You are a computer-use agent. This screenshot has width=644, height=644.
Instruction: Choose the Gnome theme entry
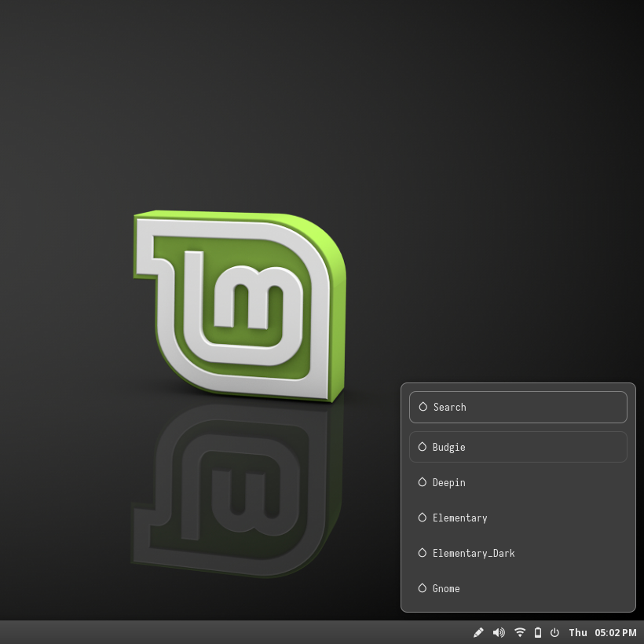click(518, 588)
